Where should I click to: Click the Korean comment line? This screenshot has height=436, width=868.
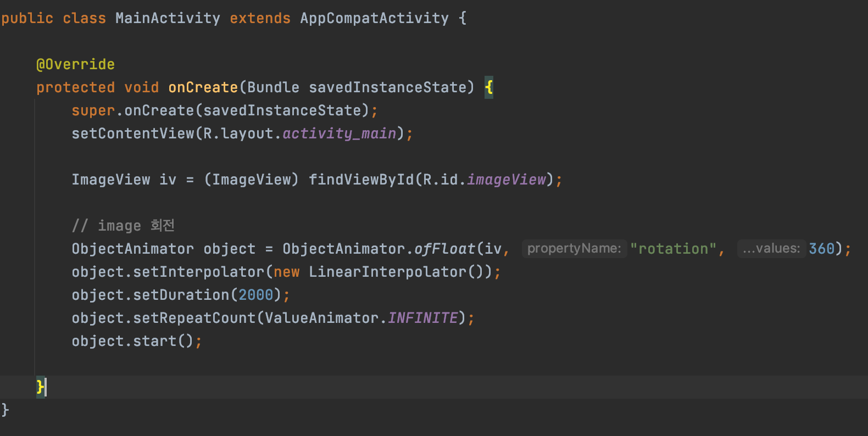tap(123, 226)
